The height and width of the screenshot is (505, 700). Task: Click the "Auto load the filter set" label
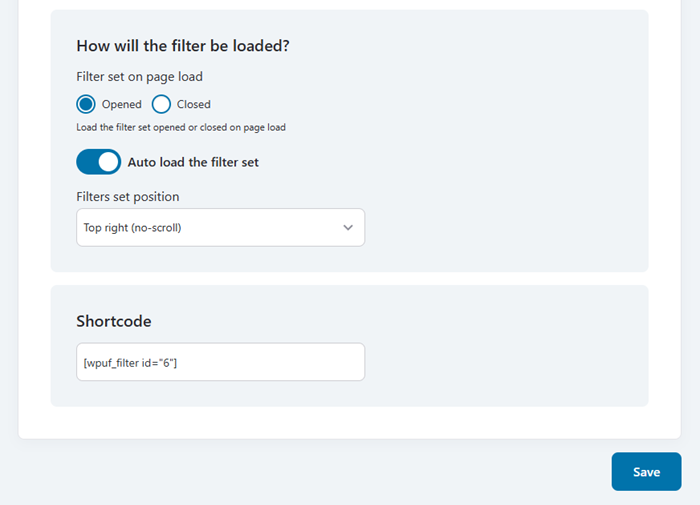[x=193, y=162]
